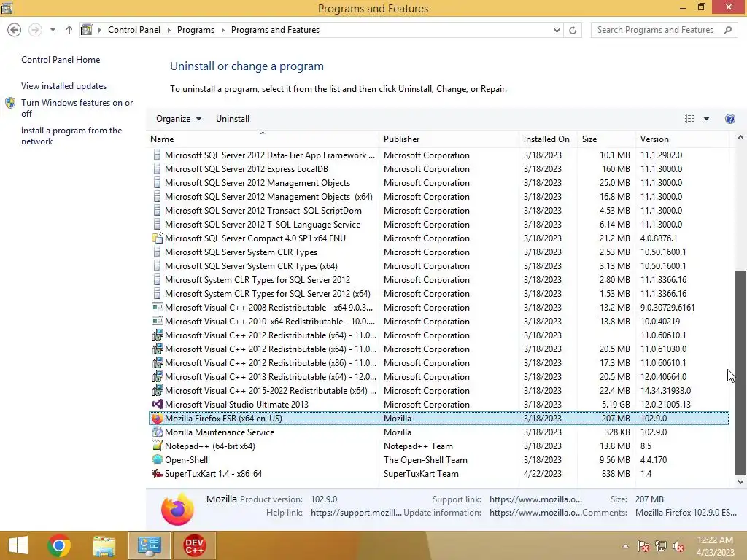
Task: Click Control Panel in the breadcrumb path
Action: coord(134,30)
